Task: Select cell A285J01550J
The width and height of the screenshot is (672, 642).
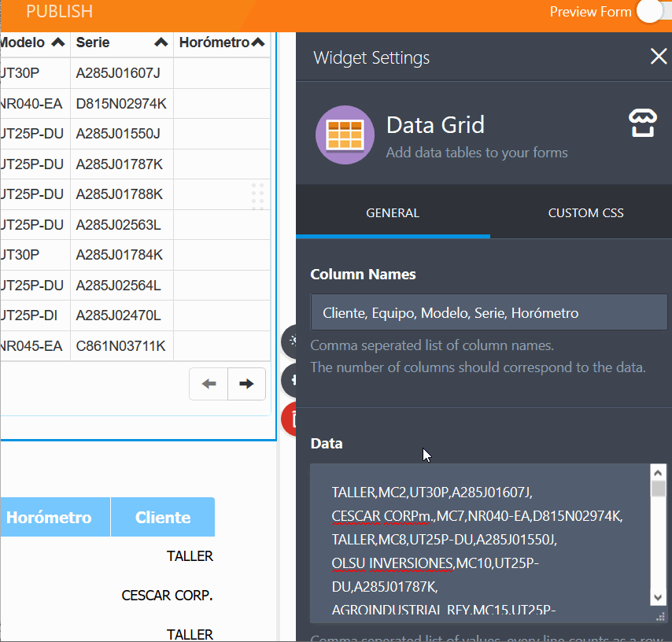Action: pos(122,134)
